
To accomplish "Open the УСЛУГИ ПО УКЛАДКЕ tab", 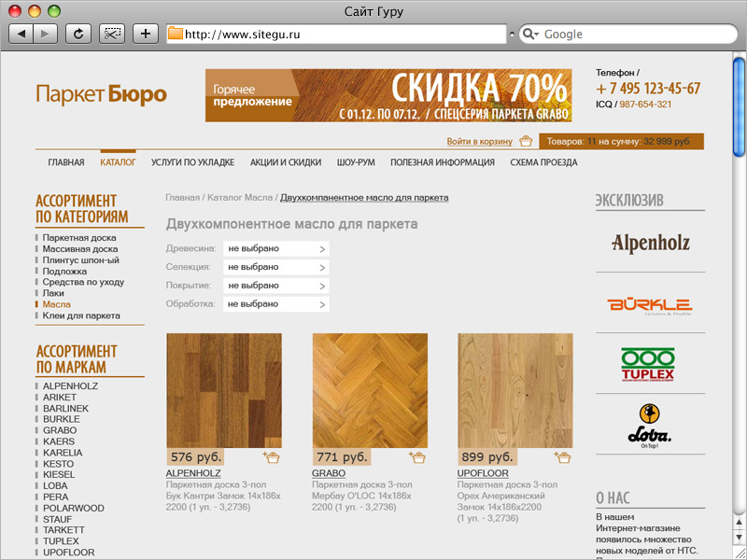I will (x=193, y=162).
